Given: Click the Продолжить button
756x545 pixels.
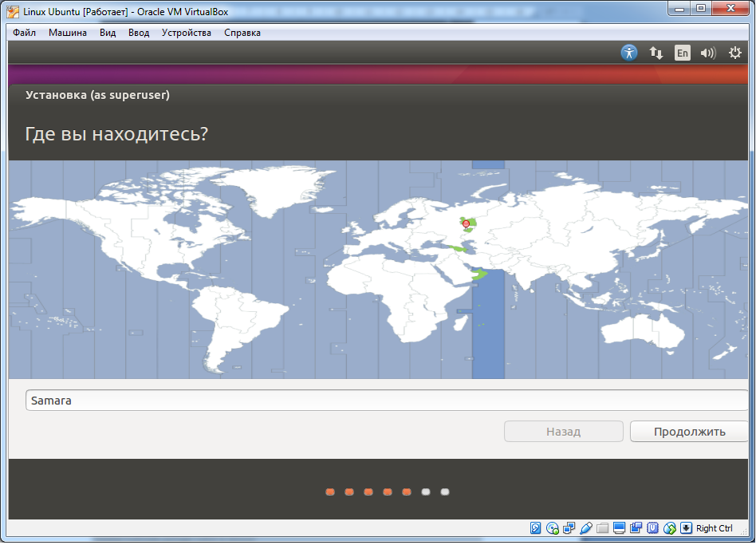Looking at the screenshot, I should coord(689,432).
